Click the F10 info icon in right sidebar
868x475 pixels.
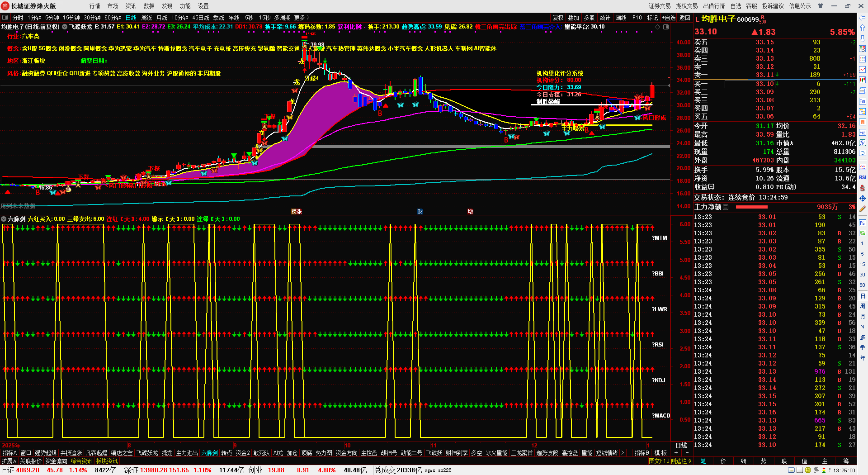point(863,101)
